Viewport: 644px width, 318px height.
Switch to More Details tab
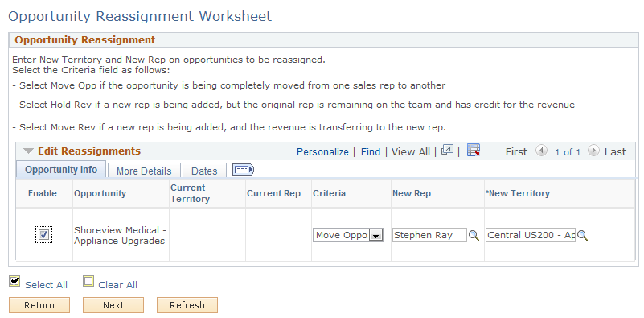[144, 171]
